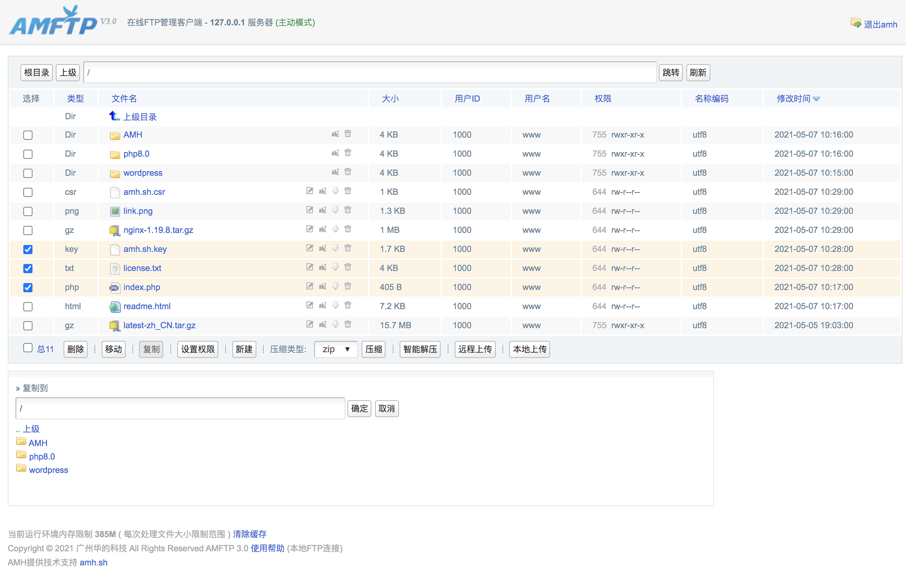
Task: Download nginx-1.19.8.tar.gz with the arrow icon
Action: tap(335, 229)
